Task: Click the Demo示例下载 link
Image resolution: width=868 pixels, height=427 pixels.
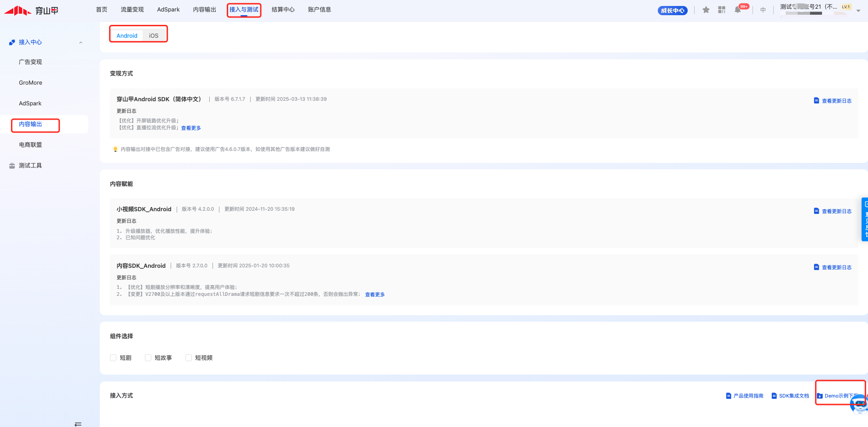Action: point(841,396)
